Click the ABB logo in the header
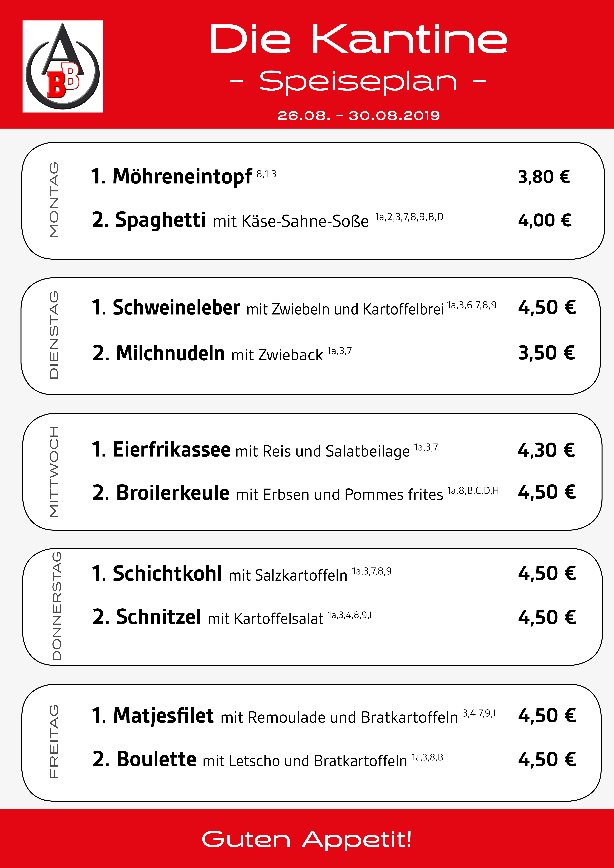This screenshot has width=614, height=868. click(x=63, y=67)
